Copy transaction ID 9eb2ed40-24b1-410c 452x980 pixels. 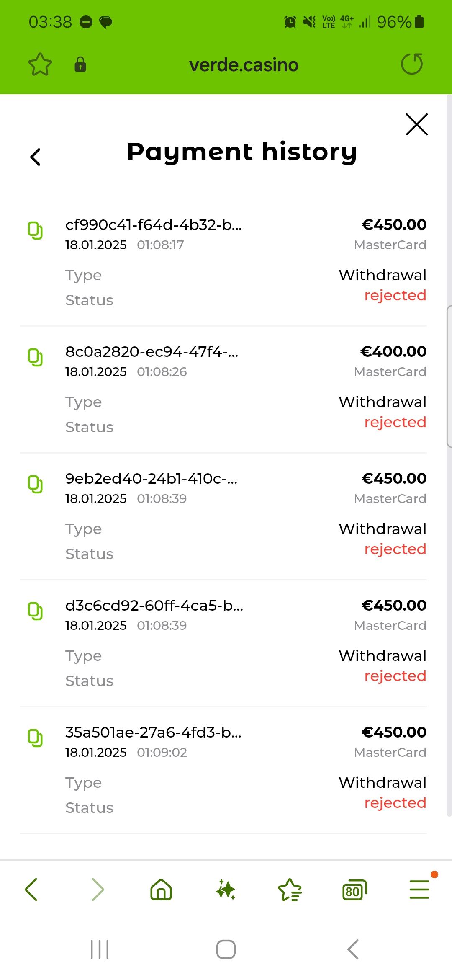35,485
